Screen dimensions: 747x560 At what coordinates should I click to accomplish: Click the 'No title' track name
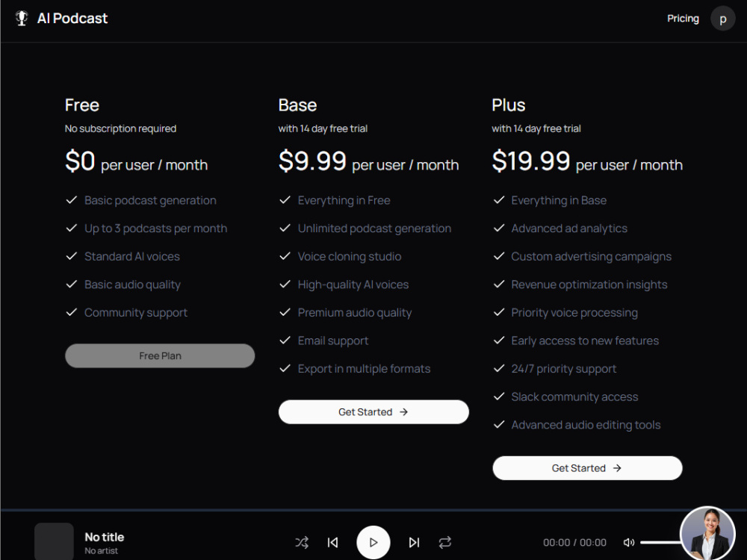pos(105,537)
